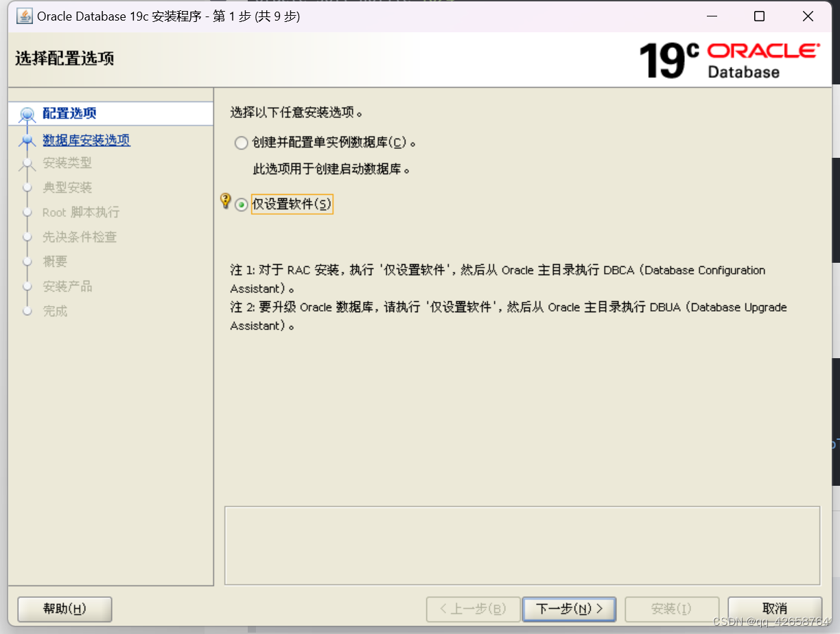Click the description '此选项用于创建启动数据库。'
The width and height of the screenshot is (840, 634).
[332, 169]
